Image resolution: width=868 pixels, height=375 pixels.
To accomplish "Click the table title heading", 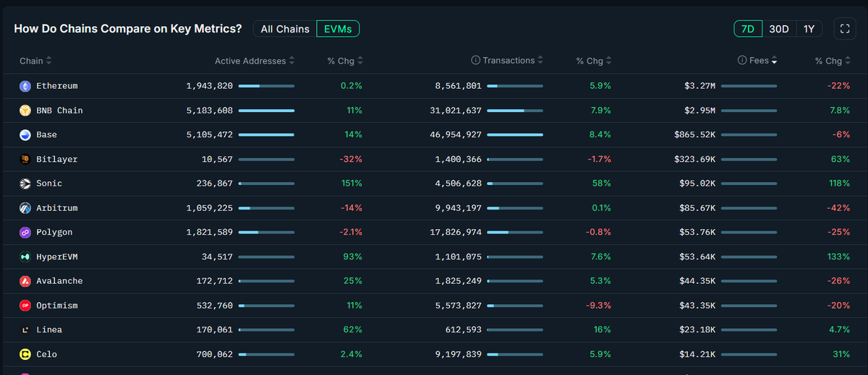I will [128, 29].
